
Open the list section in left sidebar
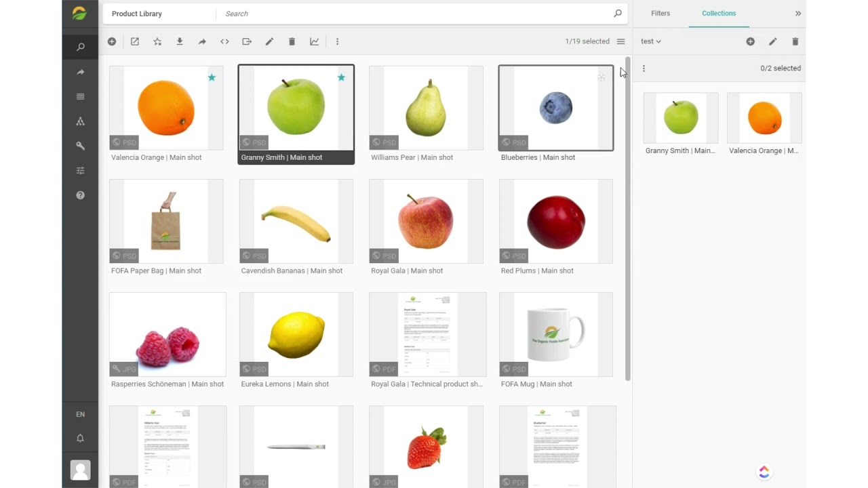pos(80,96)
